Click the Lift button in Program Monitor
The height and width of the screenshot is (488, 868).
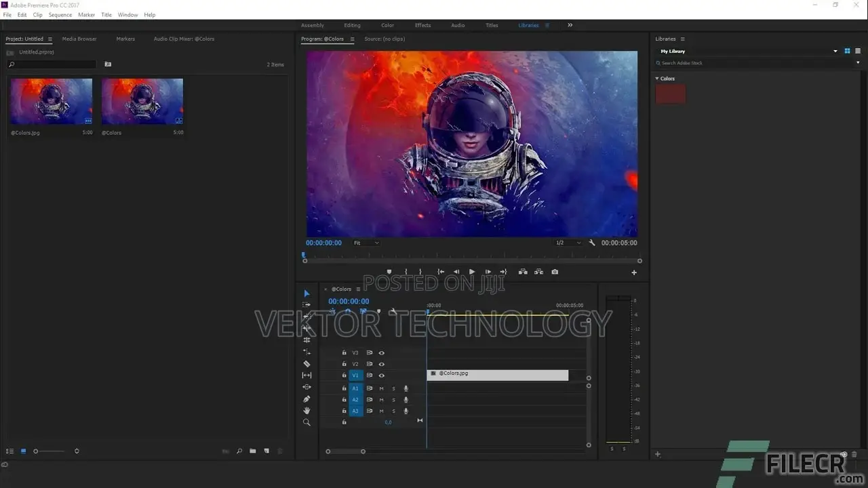523,272
